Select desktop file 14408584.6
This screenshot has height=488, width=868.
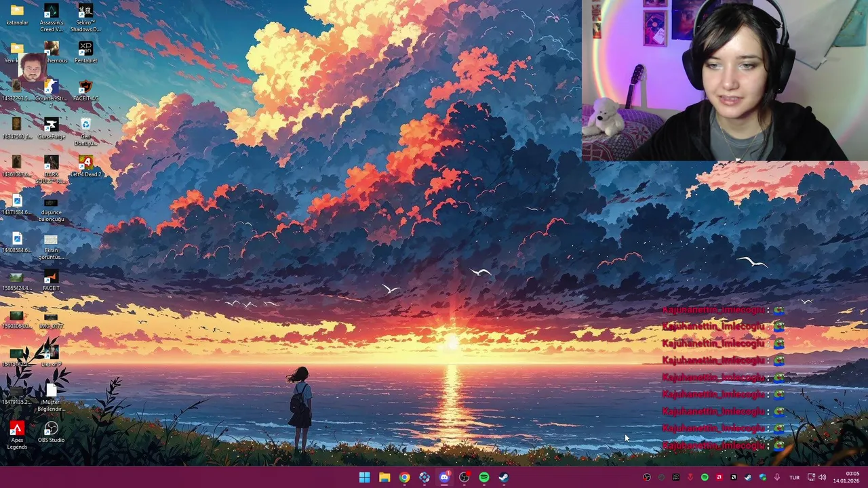[17, 242]
